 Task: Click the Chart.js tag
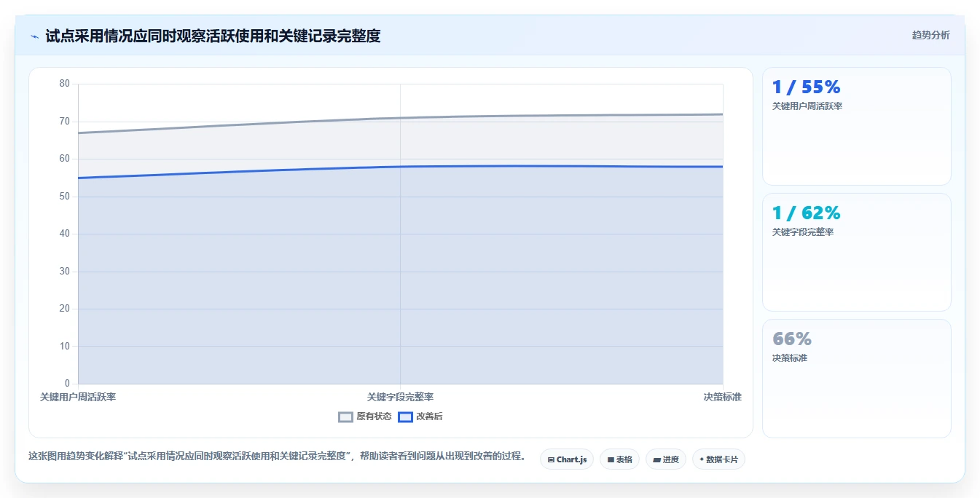click(567, 459)
